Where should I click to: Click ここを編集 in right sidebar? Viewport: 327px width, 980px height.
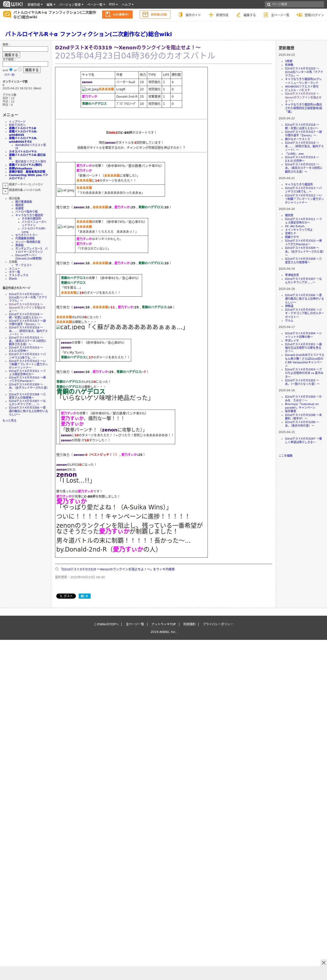coord(285,455)
